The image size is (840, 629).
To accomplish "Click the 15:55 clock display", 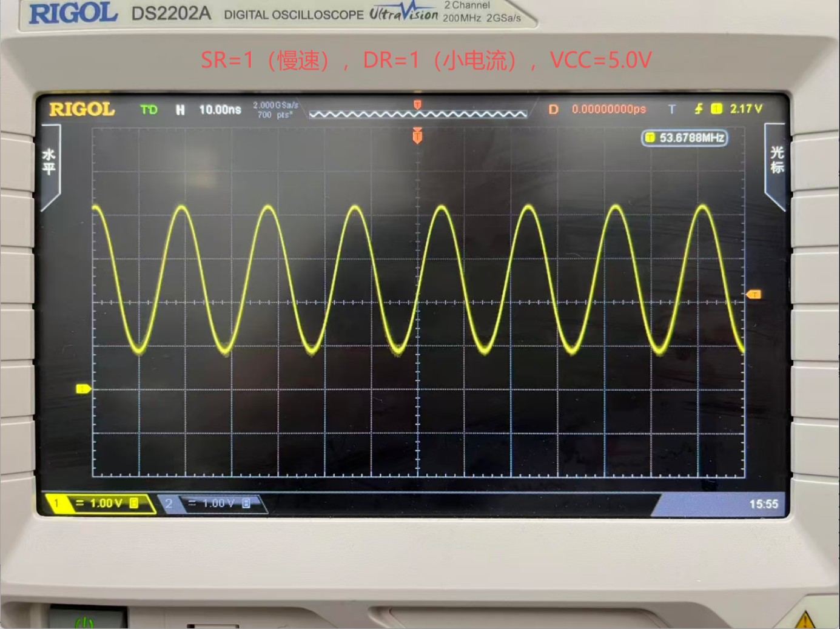I will point(763,504).
